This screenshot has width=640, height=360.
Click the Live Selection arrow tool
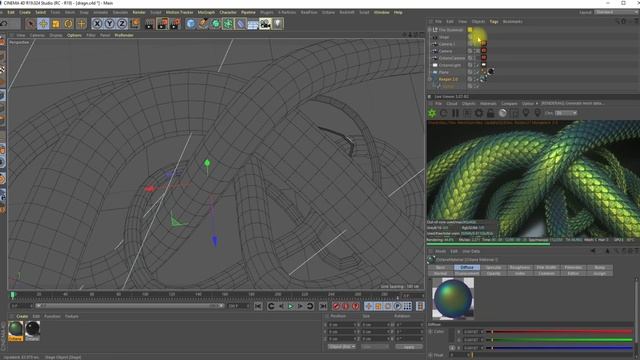[30, 24]
